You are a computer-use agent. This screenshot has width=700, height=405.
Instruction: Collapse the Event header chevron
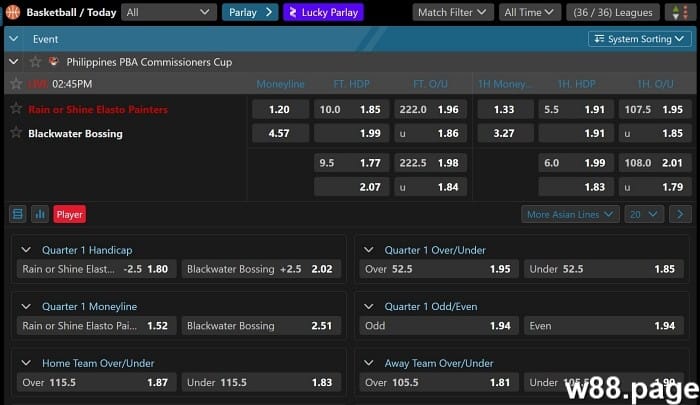pos(14,39)
